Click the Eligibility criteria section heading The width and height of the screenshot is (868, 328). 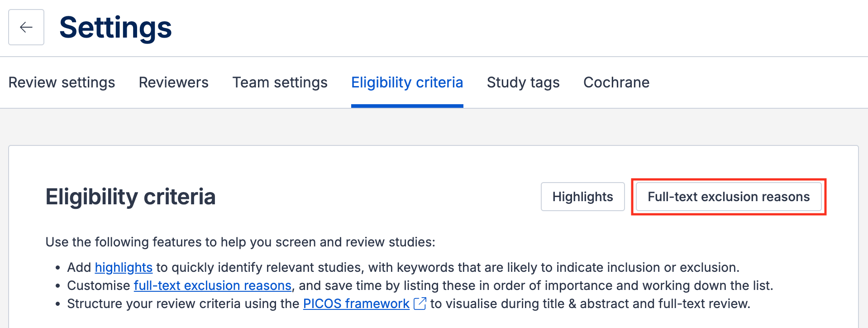130,197
